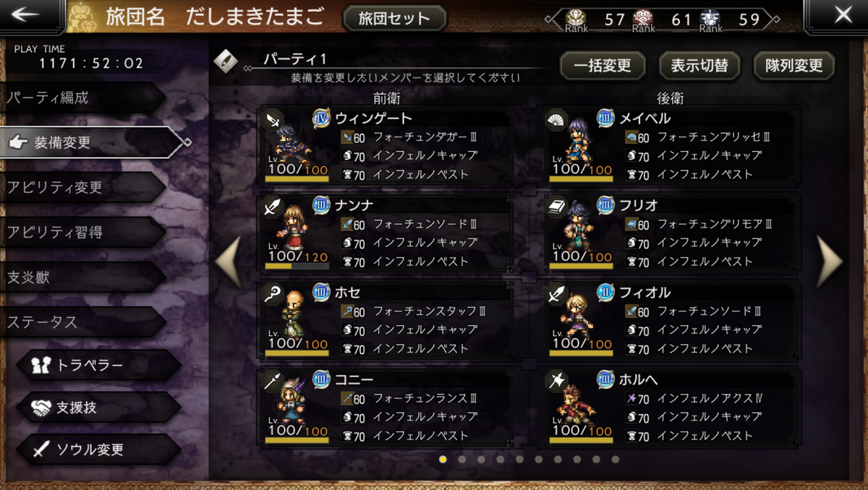Viewport: 868px width, 490px height.
Task: Open ソウル変更 with sword icon
Action: (98, 450)
